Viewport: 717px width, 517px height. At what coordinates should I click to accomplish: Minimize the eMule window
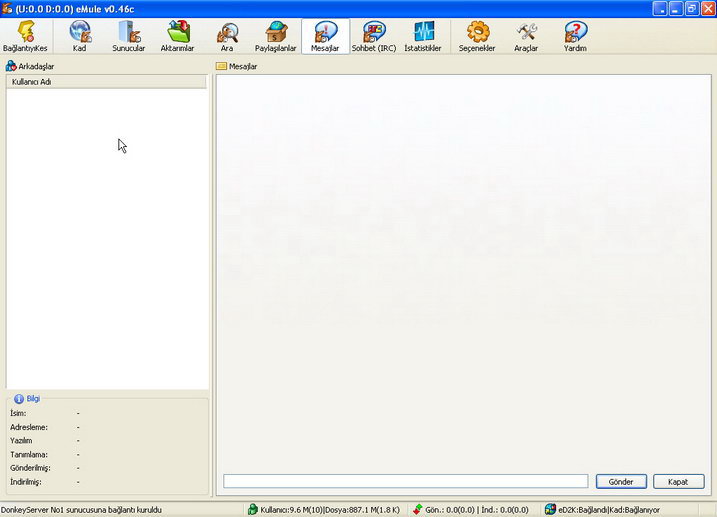676,8
